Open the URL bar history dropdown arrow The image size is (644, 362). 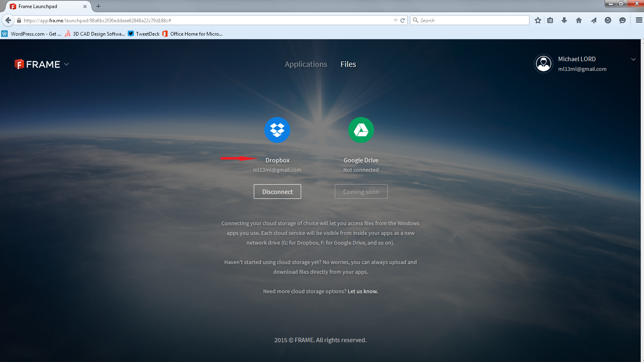coord(395,20)
